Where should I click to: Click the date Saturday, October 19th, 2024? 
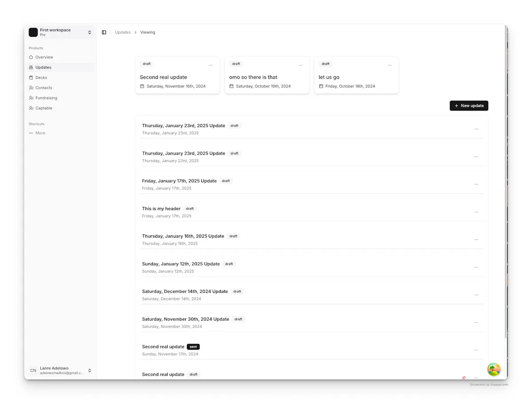coord(263,86)
